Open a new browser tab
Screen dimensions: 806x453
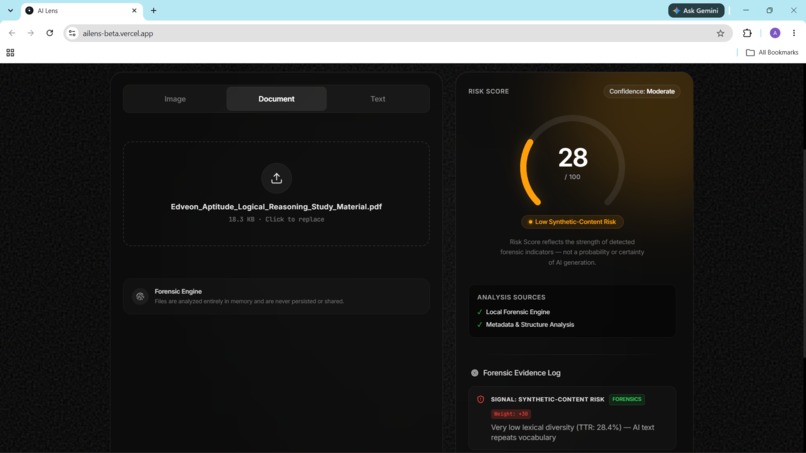[x=153, y=10]
